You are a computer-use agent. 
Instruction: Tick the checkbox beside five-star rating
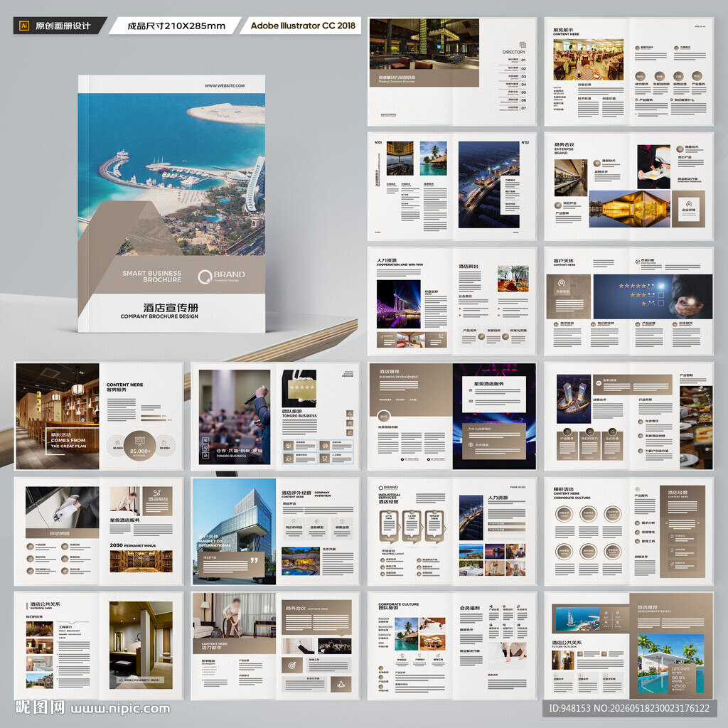click(661, 286)
